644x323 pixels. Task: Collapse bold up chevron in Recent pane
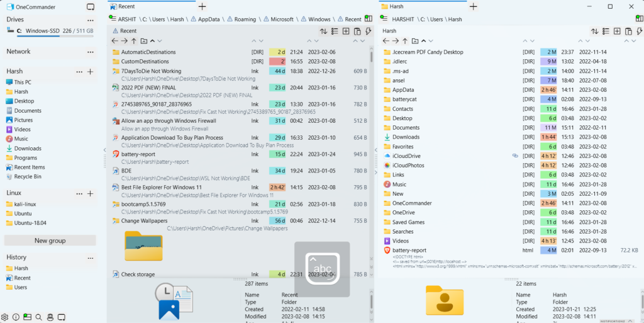[152, 41]
